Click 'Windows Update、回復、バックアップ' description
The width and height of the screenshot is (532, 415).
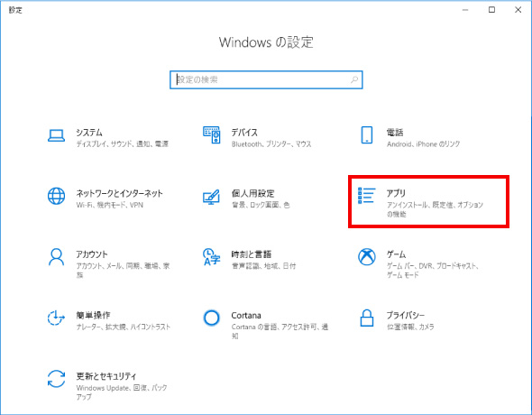pyautogui.click(x=122, y=392)
